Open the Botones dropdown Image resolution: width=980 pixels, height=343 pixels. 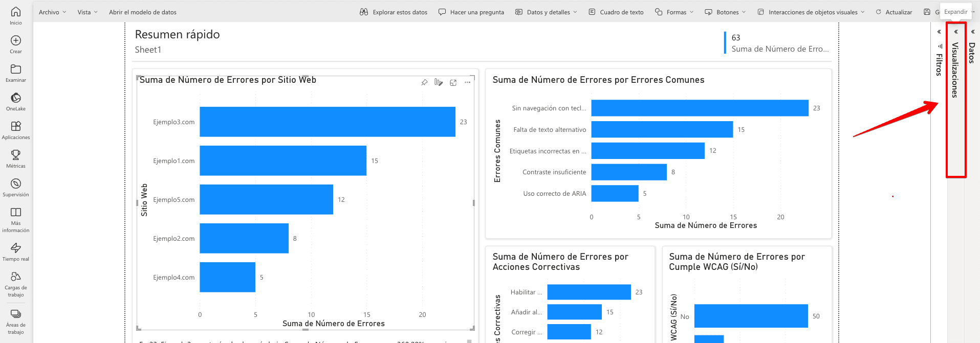tap(725, 12)
